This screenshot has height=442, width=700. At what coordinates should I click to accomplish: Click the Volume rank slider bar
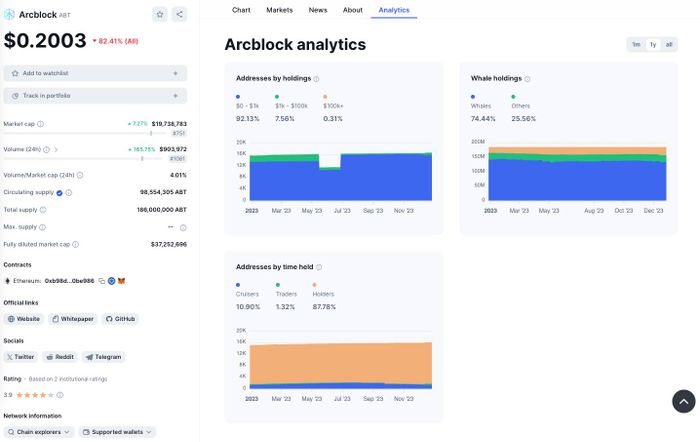pos(85,159)
